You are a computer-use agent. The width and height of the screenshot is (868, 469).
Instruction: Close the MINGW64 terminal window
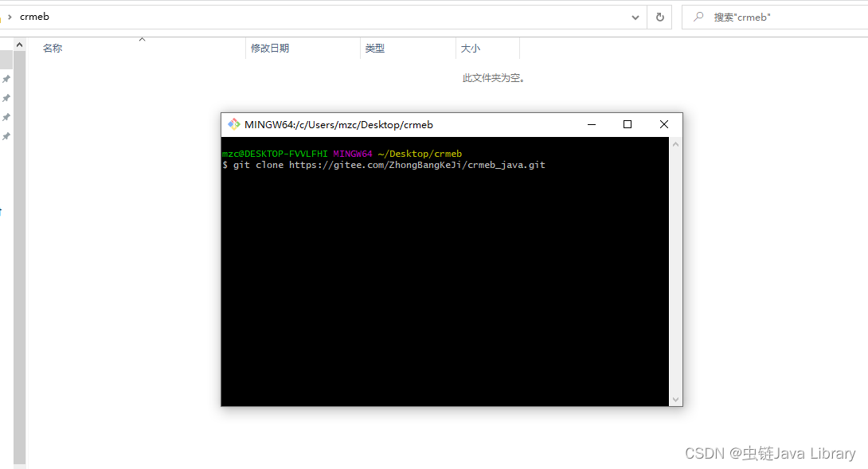pos(663,124)
